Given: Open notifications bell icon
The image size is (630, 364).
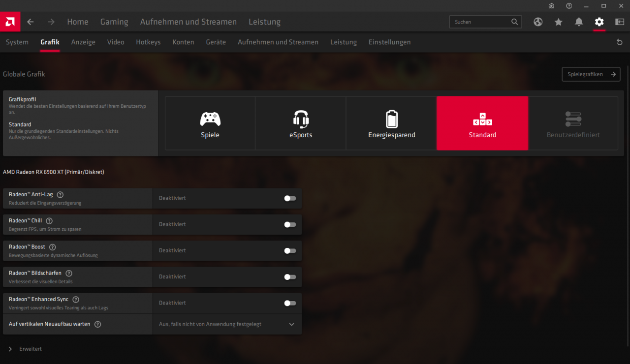Looking at the screenshot, I should point(579,22).
